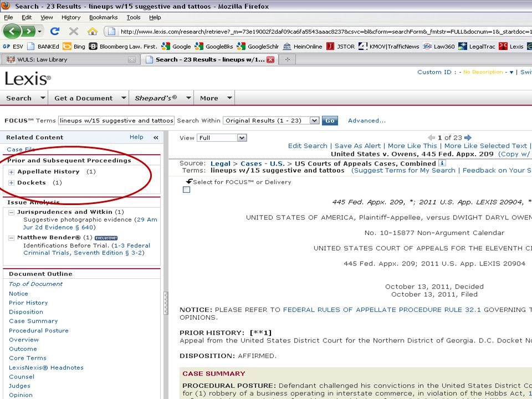Open the JSTOR bookmark
Image resolution: width=532 pixels, height=399 pixels.
(x=341, y=47)
